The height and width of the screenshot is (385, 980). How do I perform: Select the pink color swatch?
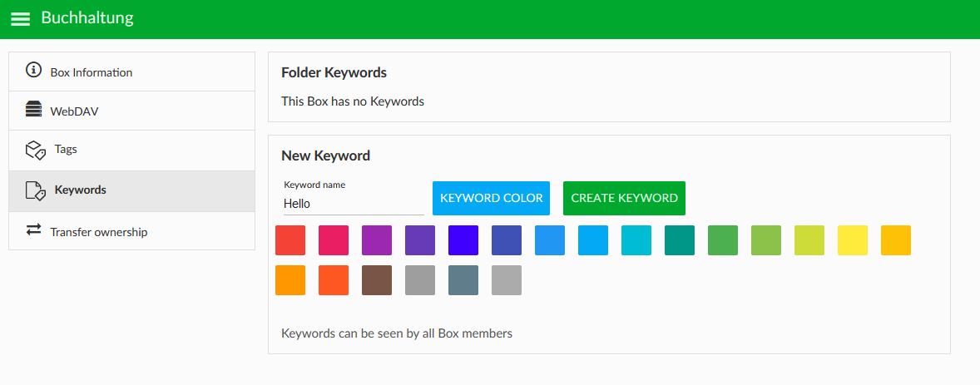pyautogui.click(x=334, y=240)
